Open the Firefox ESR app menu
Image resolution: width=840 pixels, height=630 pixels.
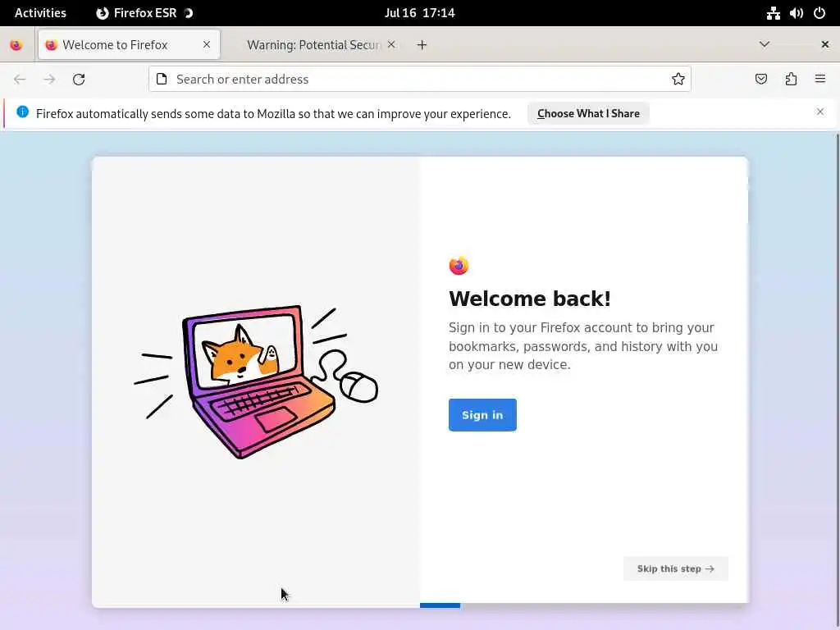(144, 13)
